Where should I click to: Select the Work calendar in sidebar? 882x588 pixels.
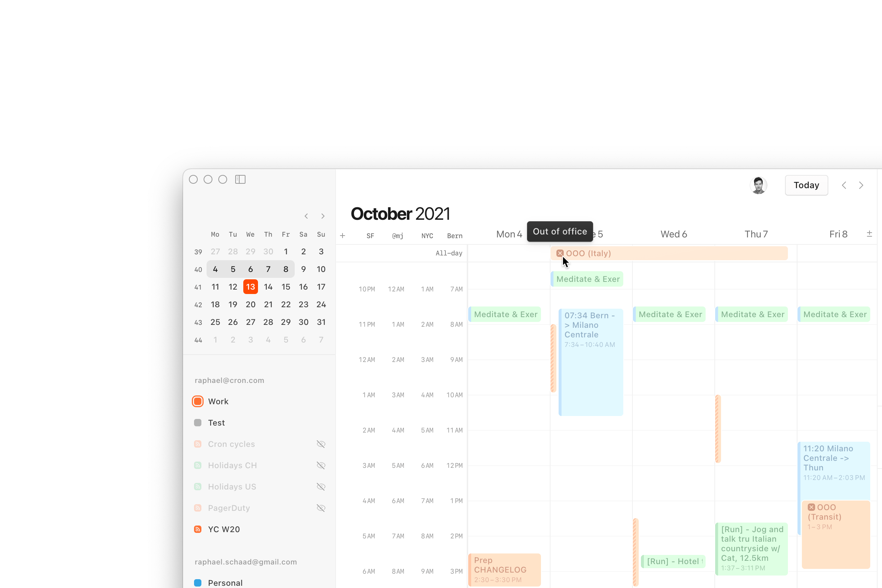[219, 401]
